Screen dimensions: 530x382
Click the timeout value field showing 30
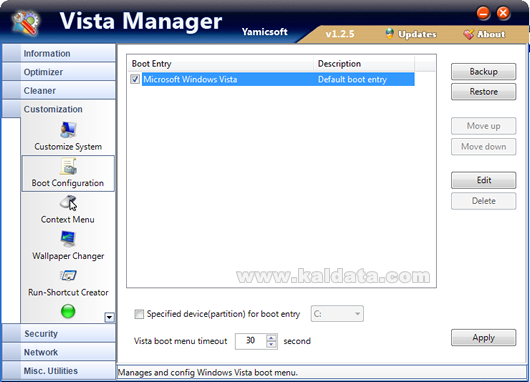(251, 341)
